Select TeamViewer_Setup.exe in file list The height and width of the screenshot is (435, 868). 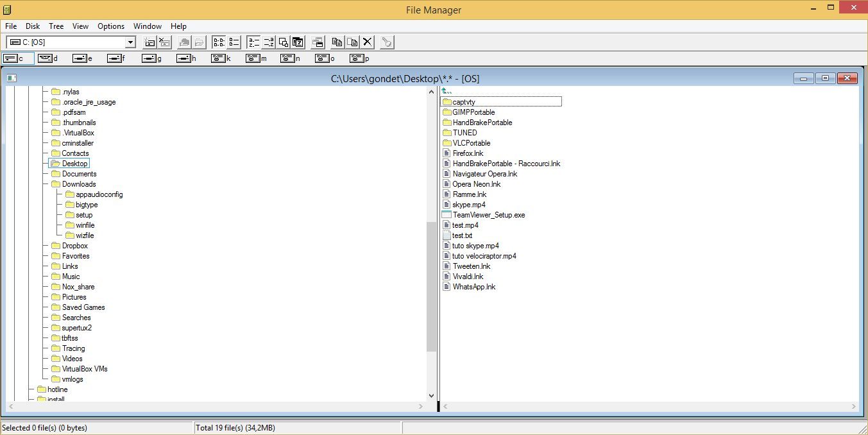pos(488,215)
